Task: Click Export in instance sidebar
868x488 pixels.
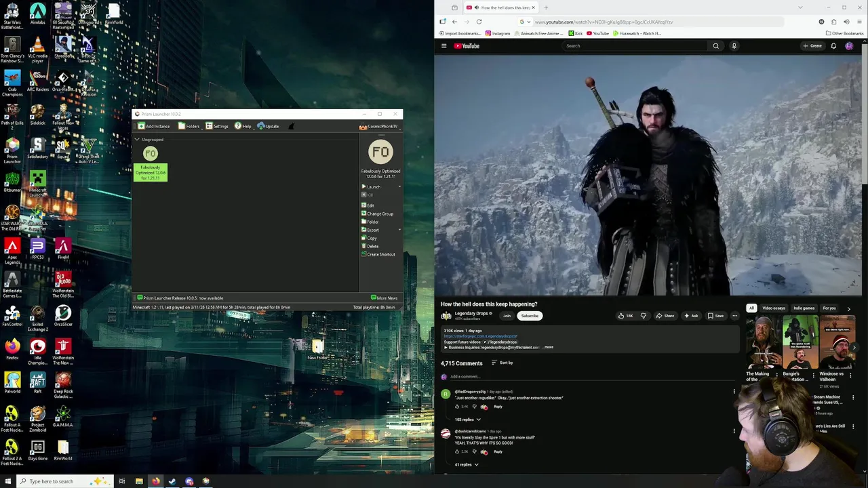Action: 370,230
